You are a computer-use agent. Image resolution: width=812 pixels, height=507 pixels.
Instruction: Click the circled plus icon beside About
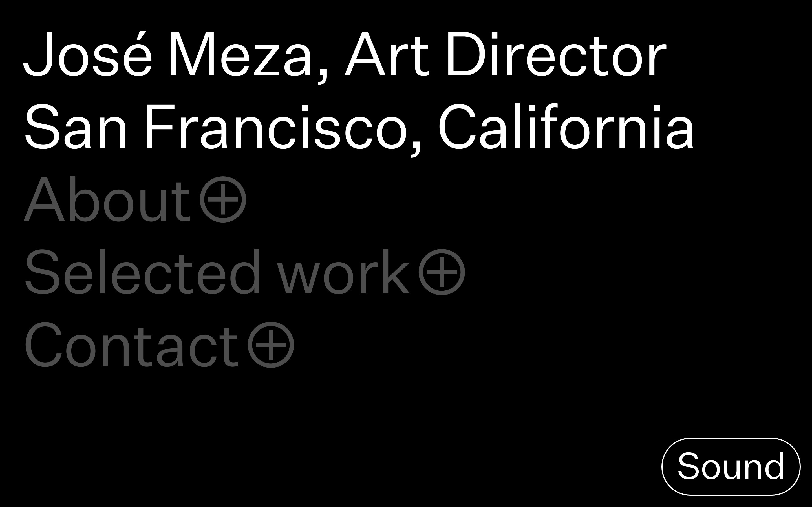pyautogui.click(x=223, y=199)
